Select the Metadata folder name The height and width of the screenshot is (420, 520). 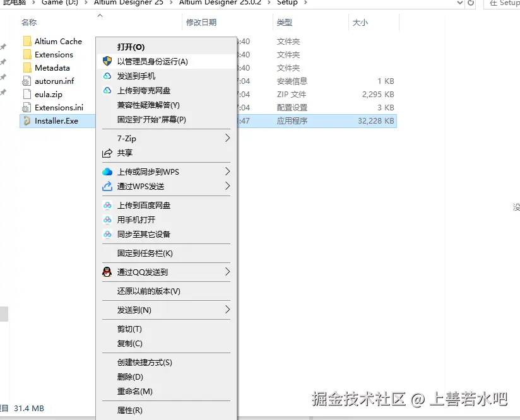[52, 68]
